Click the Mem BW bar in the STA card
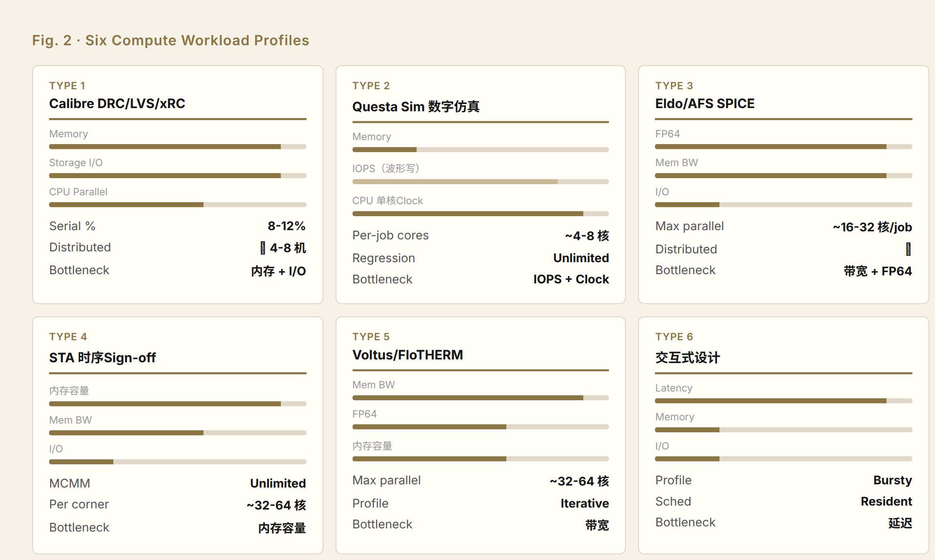Image resolution: width=935 pixels, height=560 pixels. coord(177,433)
